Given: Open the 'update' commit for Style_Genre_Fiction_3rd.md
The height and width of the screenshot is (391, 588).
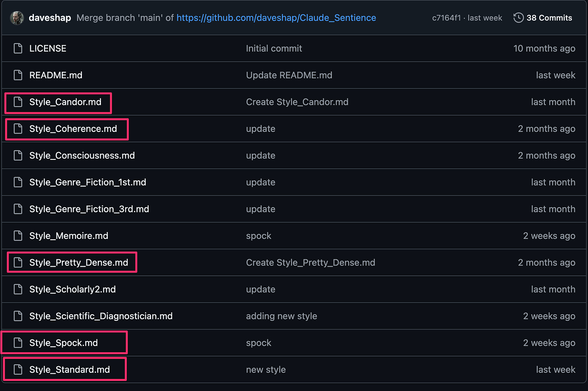Looking at the screenshot, I should pos(260,209).
